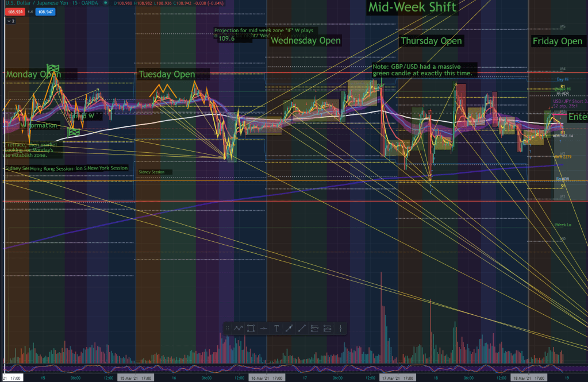
Task: Select the vertical line tool
Action: point(341,329)
